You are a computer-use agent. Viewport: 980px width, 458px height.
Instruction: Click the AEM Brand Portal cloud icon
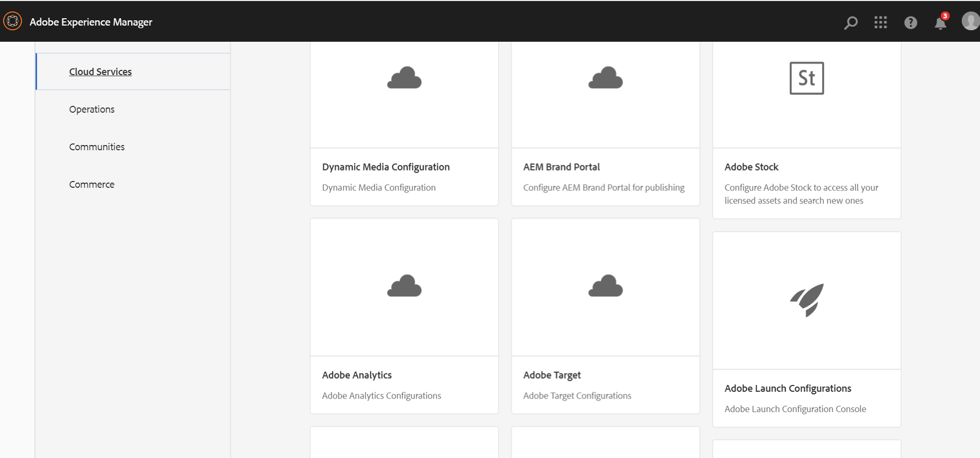606,78
